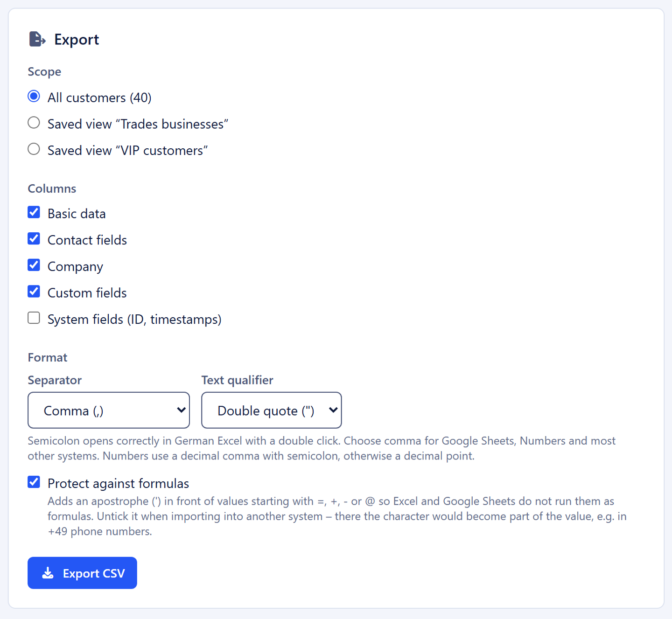Screen dimensions: 672x619
Task: Toggle the Contact fields checkbox
Action: point(34,239)
